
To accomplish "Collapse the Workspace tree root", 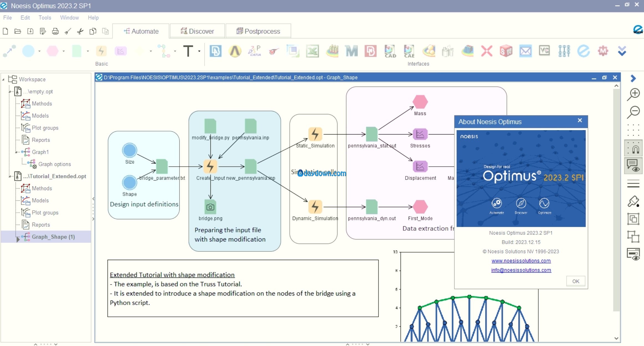I will 3,80.
